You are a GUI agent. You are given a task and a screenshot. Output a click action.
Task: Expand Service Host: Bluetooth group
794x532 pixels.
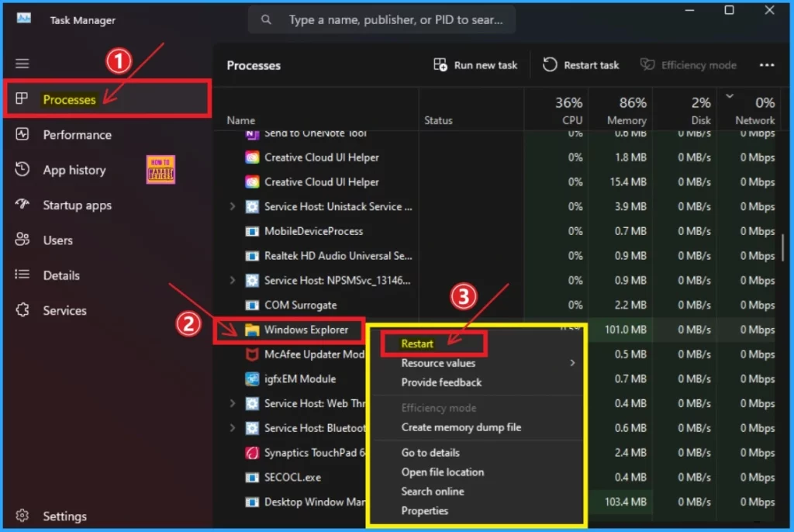[233, 428]
